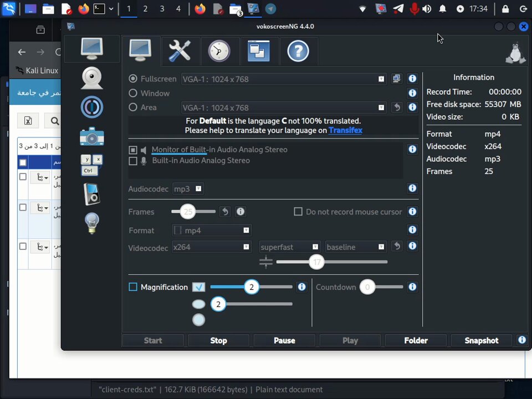
Task: Enable Do not record mouse cursor
Action: tap(298, 212)
